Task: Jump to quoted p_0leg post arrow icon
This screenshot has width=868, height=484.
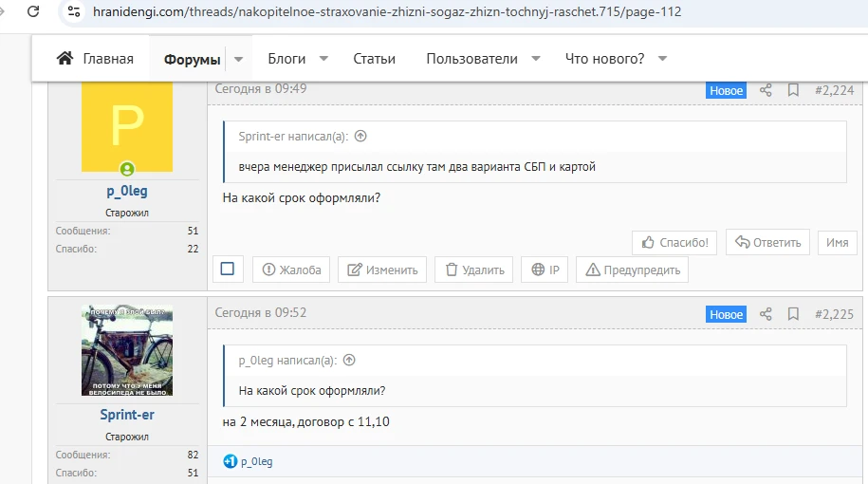Action: 349,360
